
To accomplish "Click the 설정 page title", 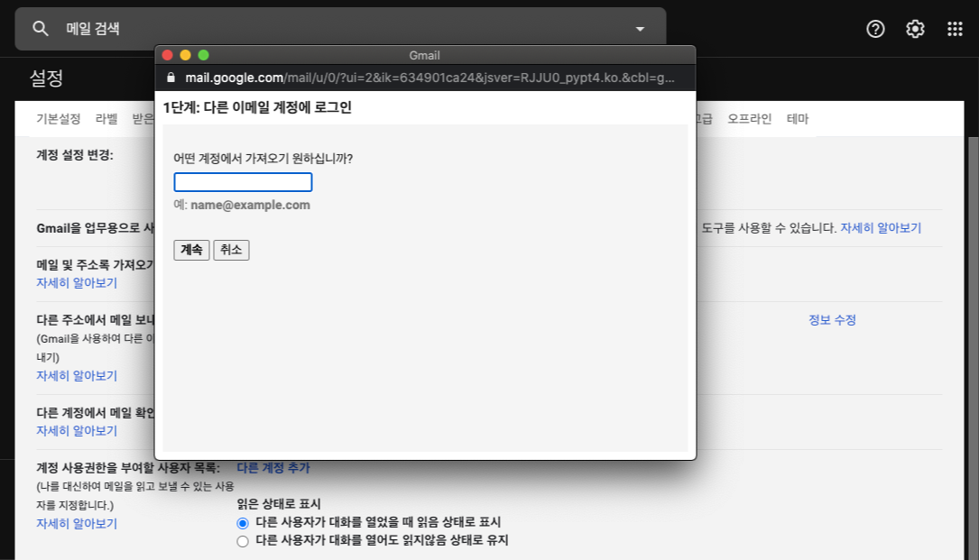I will 46,78.
